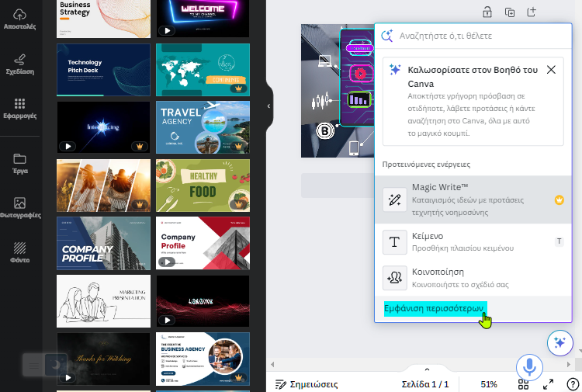Open the help question mark
Image resolution: width=582 pixels, height=392 pixels.
coord(573,383)
